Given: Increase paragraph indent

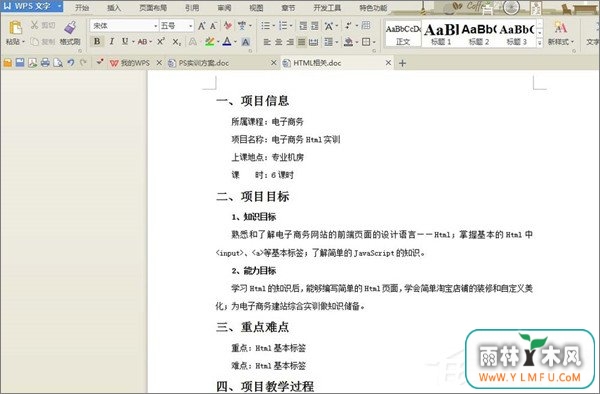Looking at the screenshot, I should pyautogui.click(x=315, y=26).
